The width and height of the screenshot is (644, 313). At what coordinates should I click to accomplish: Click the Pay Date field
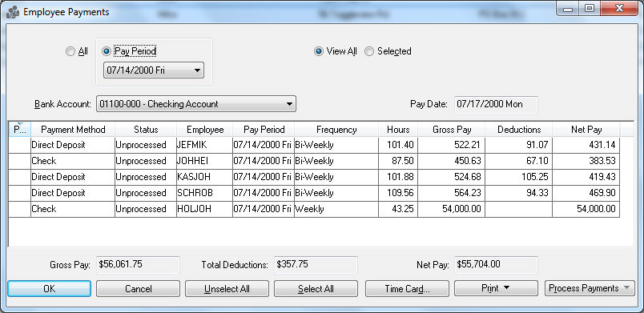pos(496,104)
